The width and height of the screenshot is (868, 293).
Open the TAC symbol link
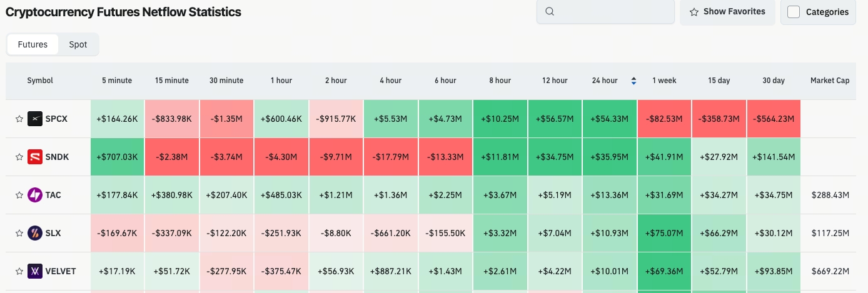pyautogui.click(x=53, y=195)
